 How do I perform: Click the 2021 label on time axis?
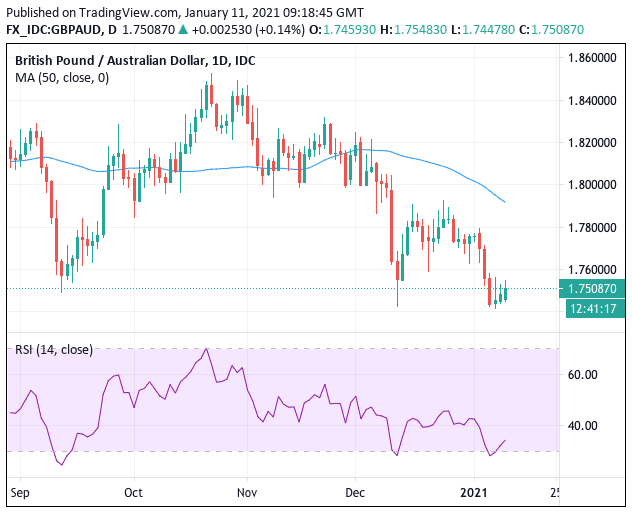coord(472,493)
